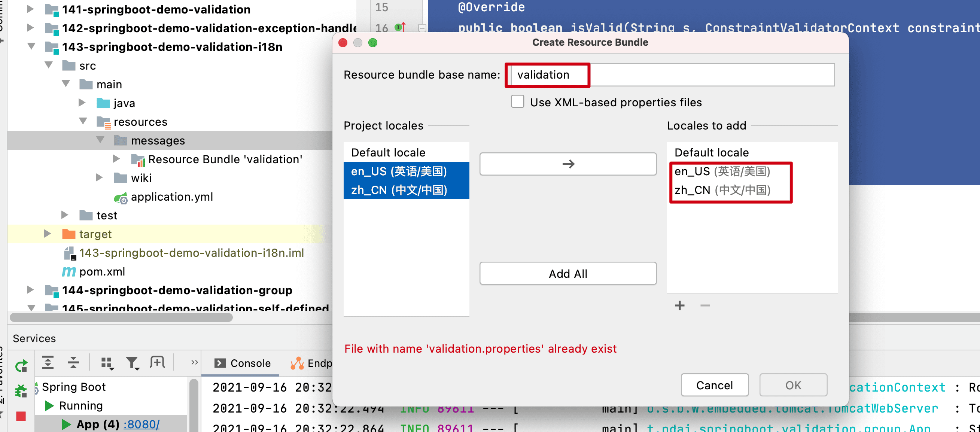Open the Filter funnel icon
The width and height of the screenshot is (980, 432).
[x=133, y=363]
